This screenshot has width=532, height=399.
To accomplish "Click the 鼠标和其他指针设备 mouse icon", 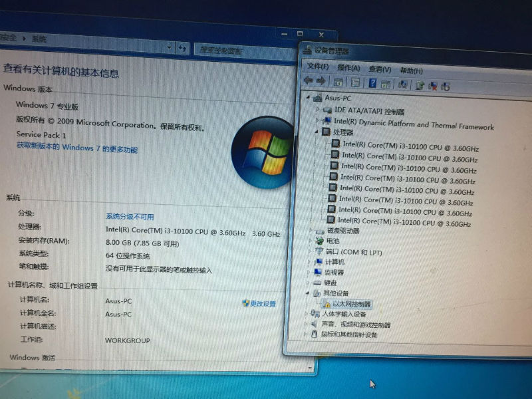I will click(x=314, y=334).
